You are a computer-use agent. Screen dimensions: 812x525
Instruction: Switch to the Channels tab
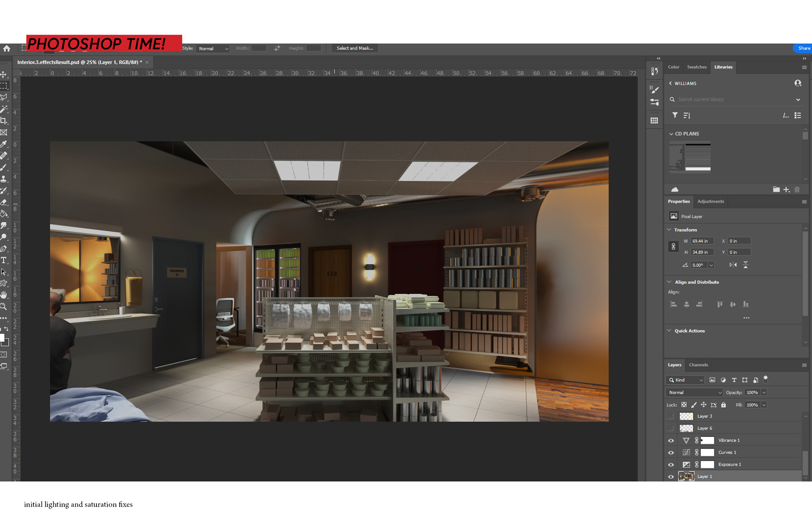click(698, 365)
